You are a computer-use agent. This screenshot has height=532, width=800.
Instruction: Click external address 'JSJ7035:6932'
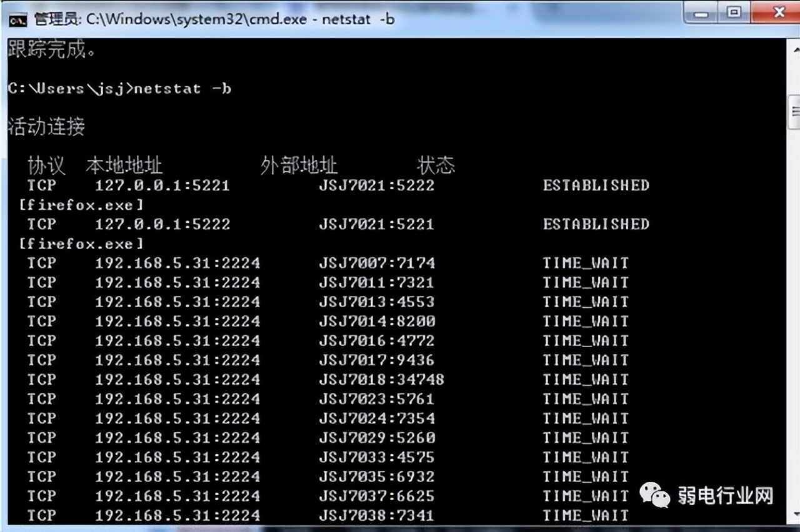pyautogui.click(x=376, y=476)
